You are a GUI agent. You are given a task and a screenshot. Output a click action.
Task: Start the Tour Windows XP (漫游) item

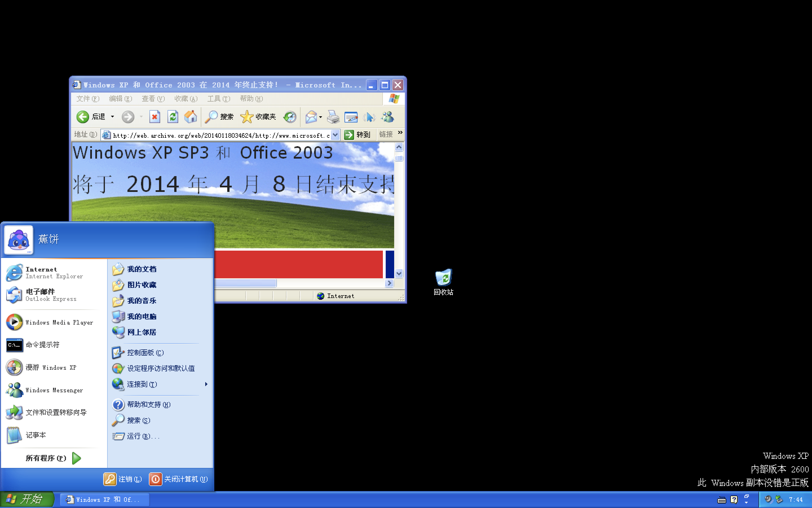(54, 367)
